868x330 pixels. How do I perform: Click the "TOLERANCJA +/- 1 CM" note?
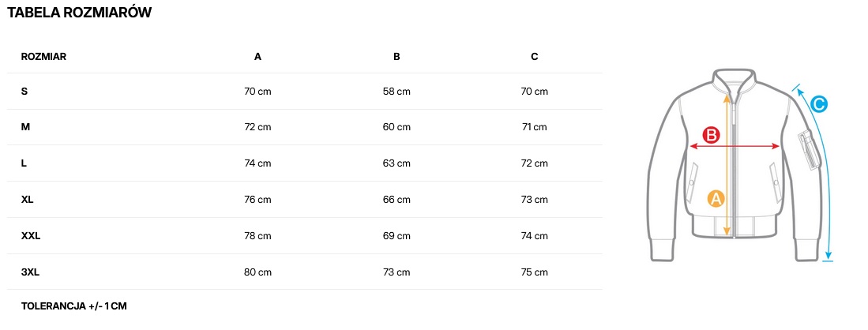[x=74, y=306]
